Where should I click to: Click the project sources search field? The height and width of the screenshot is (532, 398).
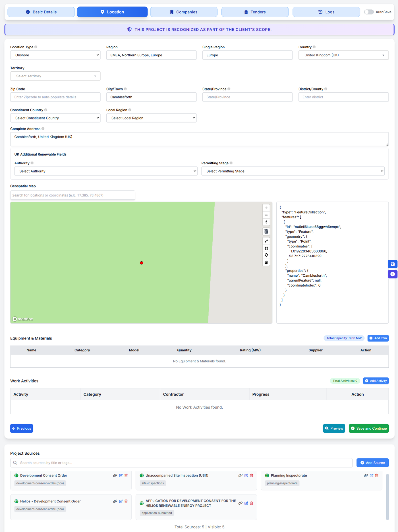[x=181, y=463]
